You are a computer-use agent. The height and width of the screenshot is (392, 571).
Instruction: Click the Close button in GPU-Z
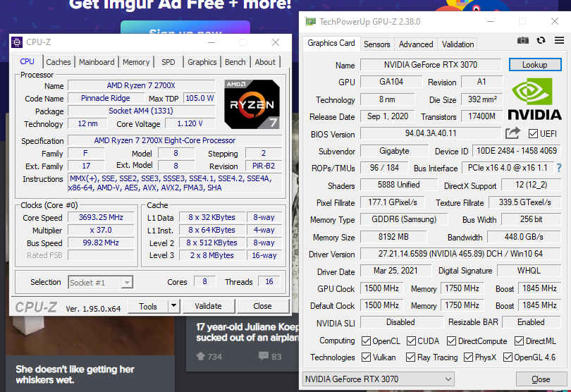pyautogui.click(x=541, y=379)
